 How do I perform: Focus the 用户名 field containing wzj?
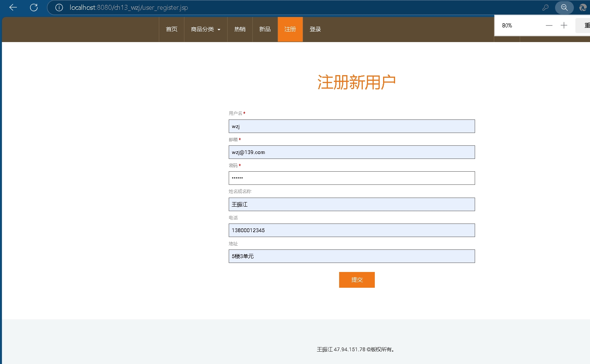coord(352,126)
